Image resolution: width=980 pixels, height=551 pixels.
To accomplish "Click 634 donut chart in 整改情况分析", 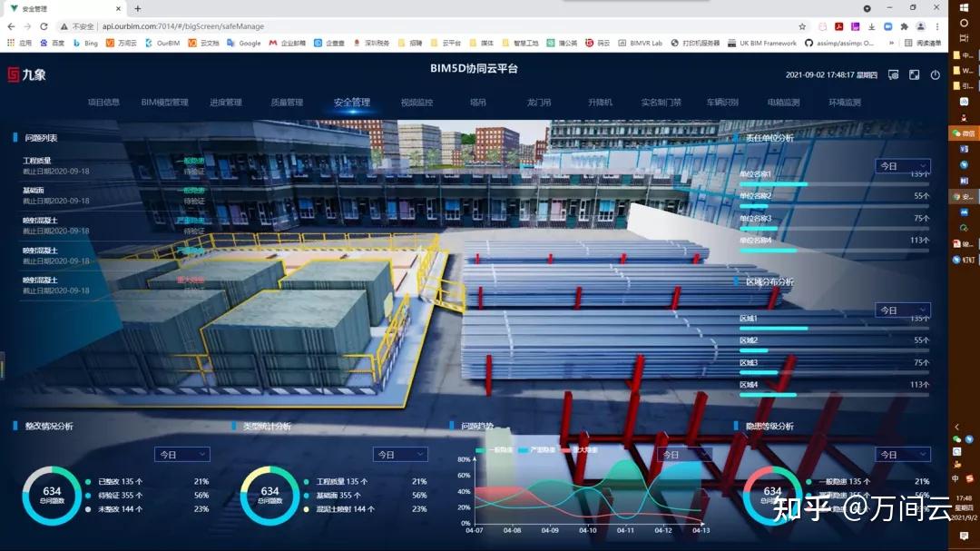I will [x=52, y=496].
